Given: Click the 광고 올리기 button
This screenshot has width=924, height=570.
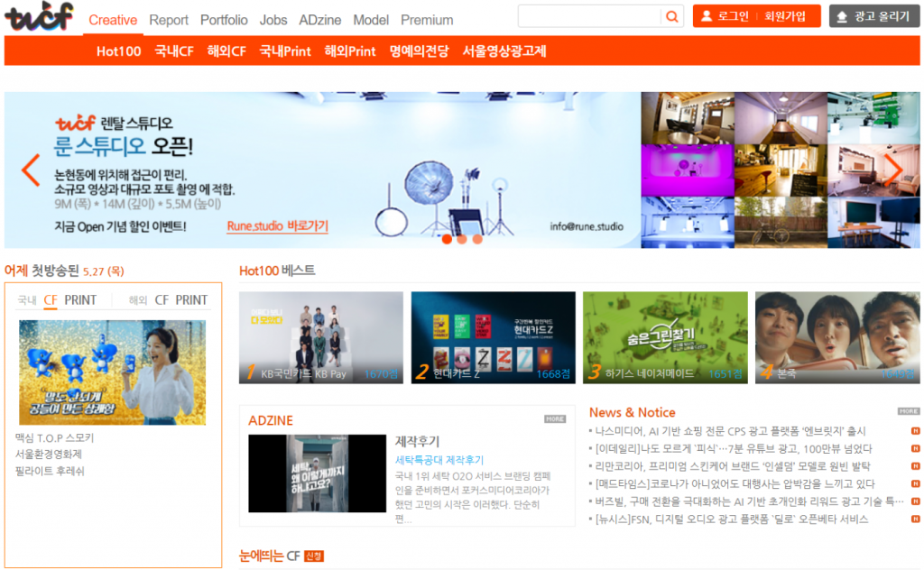Looking at the screenshot, I should tap(874, 16).
